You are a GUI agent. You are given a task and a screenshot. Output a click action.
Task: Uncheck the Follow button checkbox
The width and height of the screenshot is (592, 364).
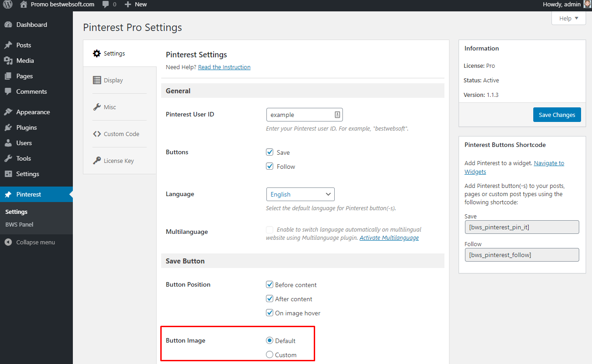pos(270,166)
